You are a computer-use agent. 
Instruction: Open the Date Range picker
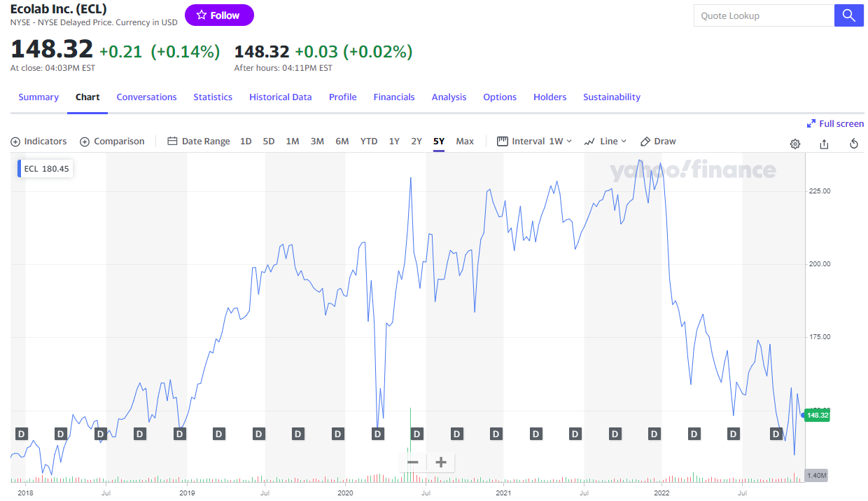tap(199, 142)
